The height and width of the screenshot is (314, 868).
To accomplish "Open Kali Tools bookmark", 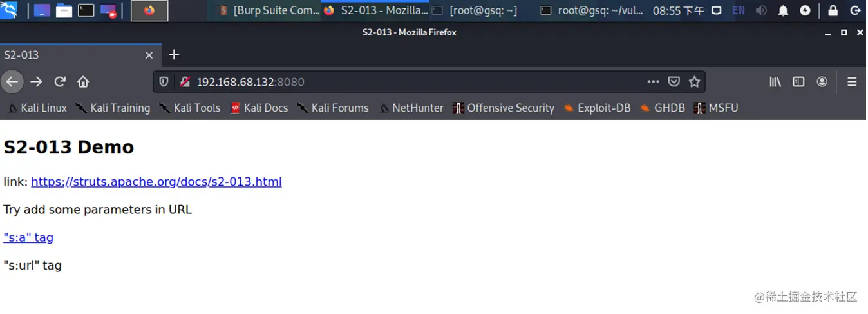I will tap(190, 108).
